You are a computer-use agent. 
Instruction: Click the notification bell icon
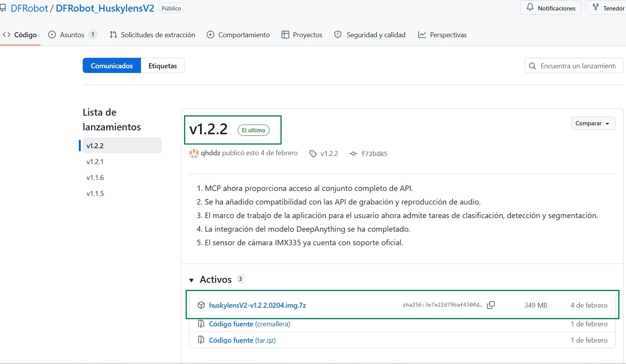(x=530, y=7)
